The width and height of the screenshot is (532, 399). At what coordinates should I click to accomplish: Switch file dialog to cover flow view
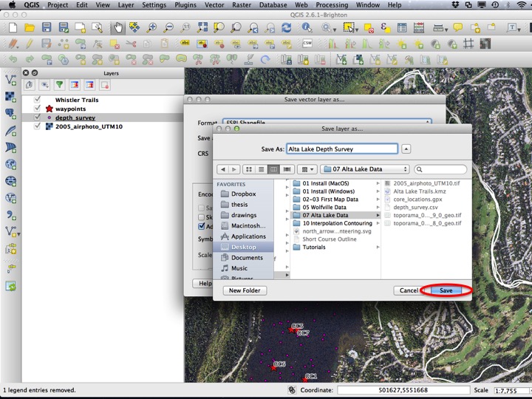tap(287, 169)
